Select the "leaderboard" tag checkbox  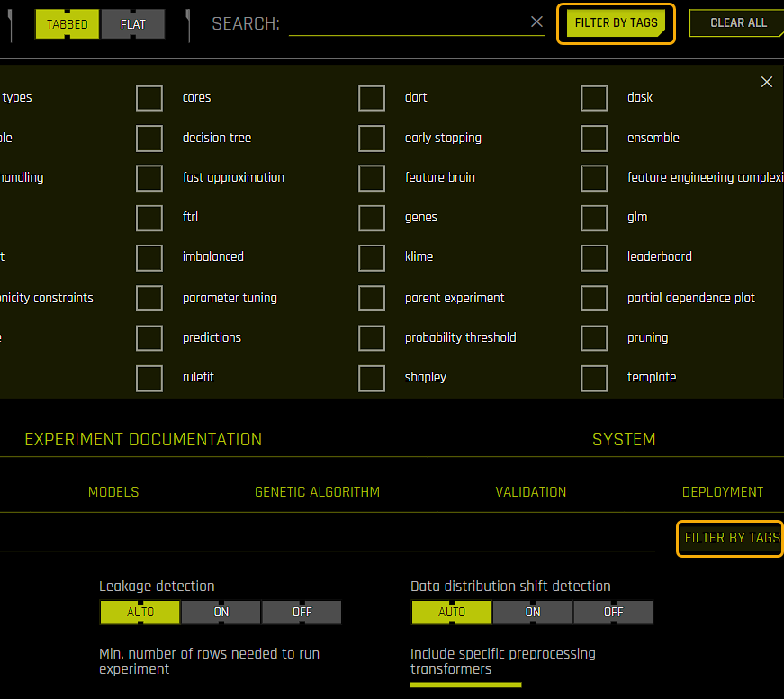594,257
